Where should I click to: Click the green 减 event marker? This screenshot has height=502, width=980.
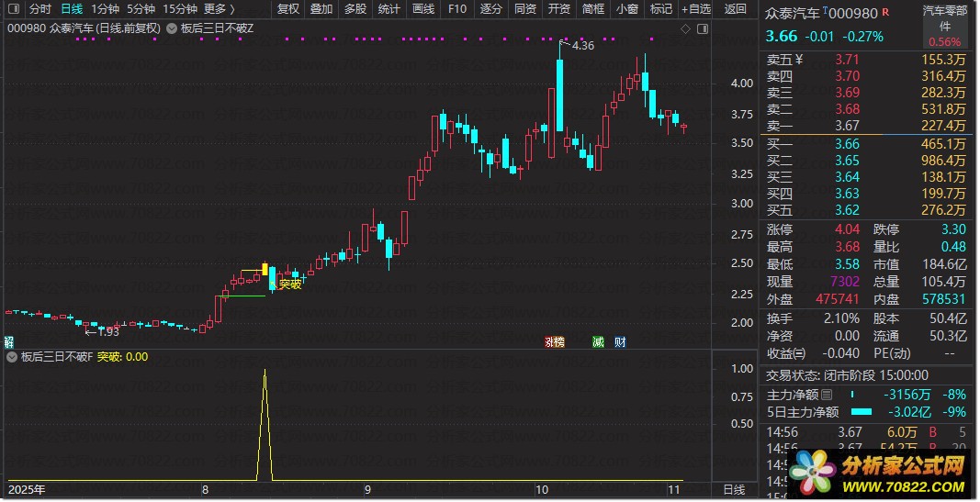[598, 342]
